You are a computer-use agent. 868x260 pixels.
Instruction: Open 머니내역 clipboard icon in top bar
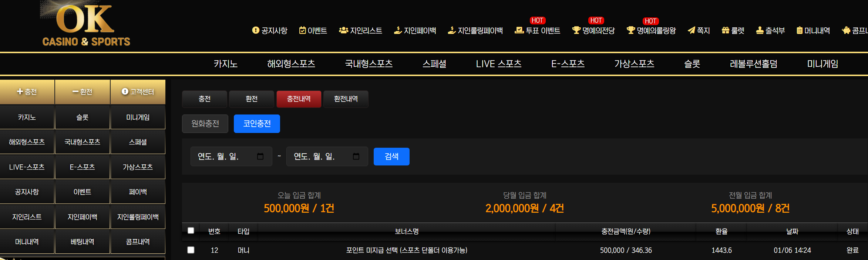800,30
